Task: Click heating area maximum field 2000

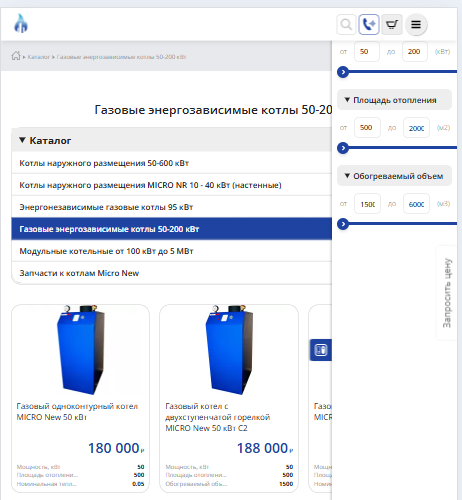Action: tap(416, 128)
